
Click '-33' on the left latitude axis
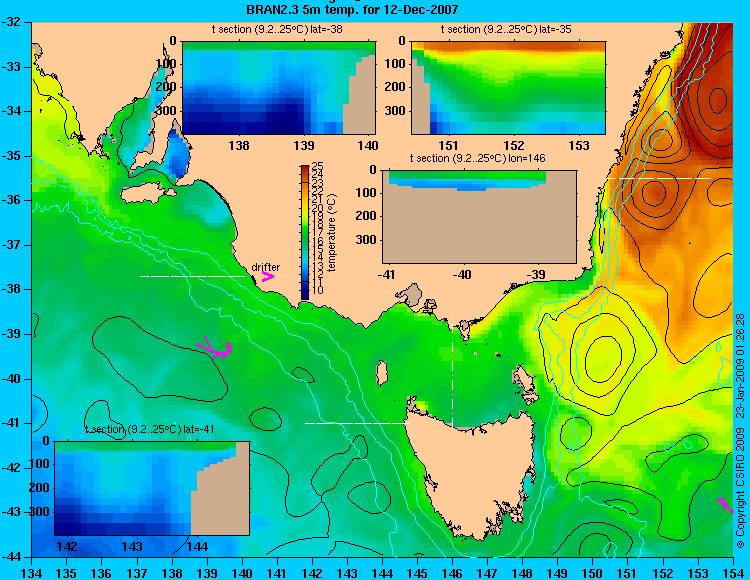coord(12,66)
